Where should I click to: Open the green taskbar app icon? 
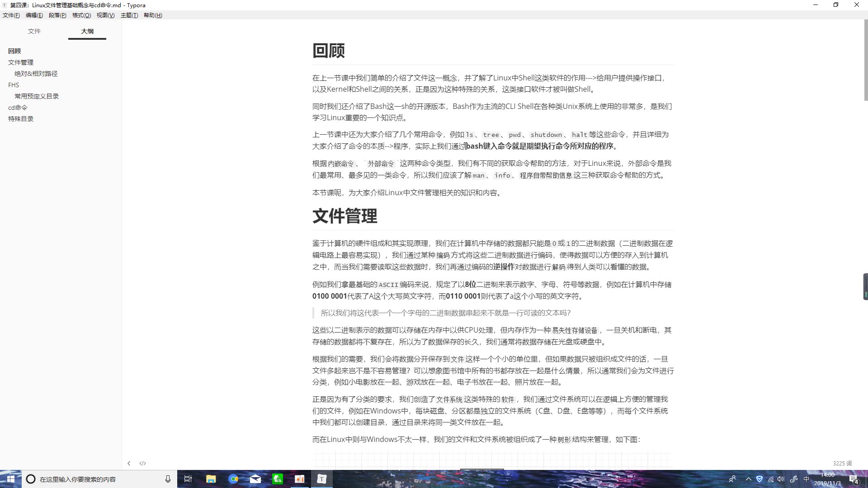point(278,479)
